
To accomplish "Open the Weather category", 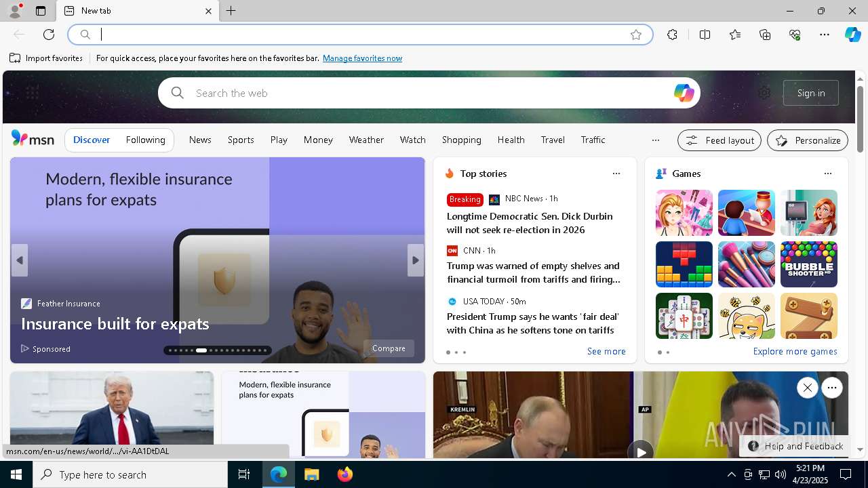I will [366, 140].
